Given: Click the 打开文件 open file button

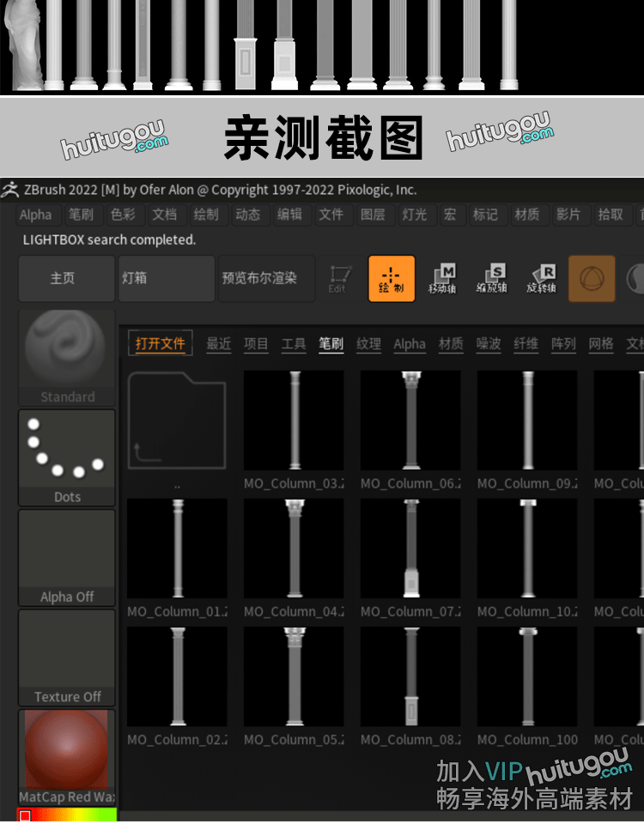Looking at the screenshot, I should point(161,343).
